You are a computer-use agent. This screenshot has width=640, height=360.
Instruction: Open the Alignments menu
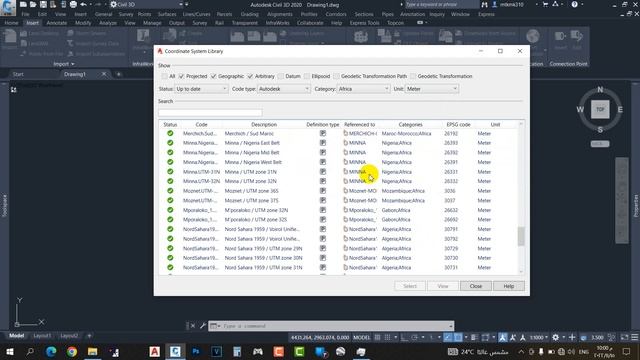280,14
